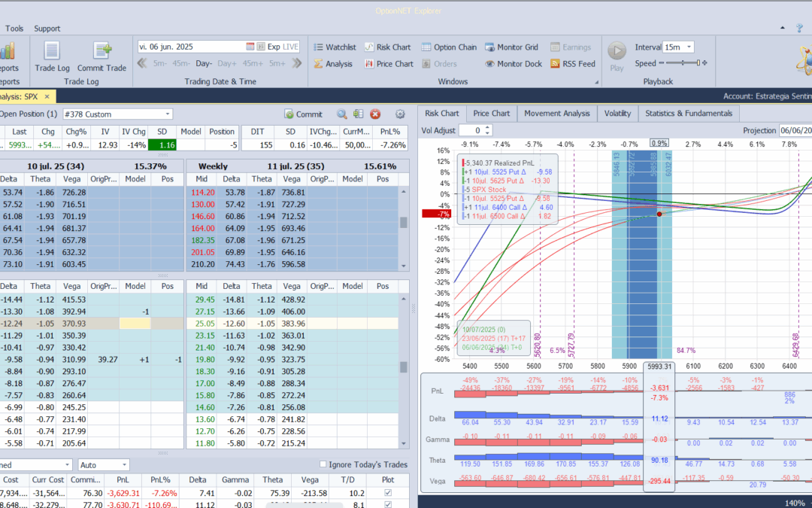This screenshot has width=812, height=508.
Task: Click the help question mark icon
Action: pyautogui.click(x=799, y=28)
